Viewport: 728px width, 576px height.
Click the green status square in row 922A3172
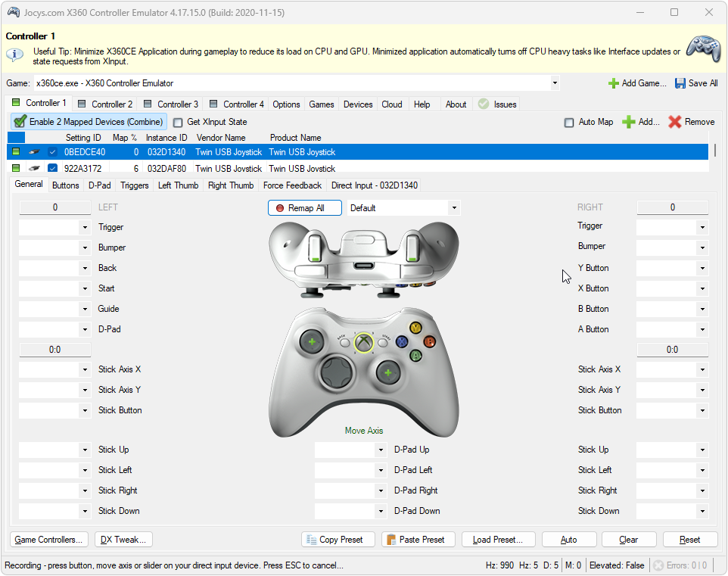16,168
